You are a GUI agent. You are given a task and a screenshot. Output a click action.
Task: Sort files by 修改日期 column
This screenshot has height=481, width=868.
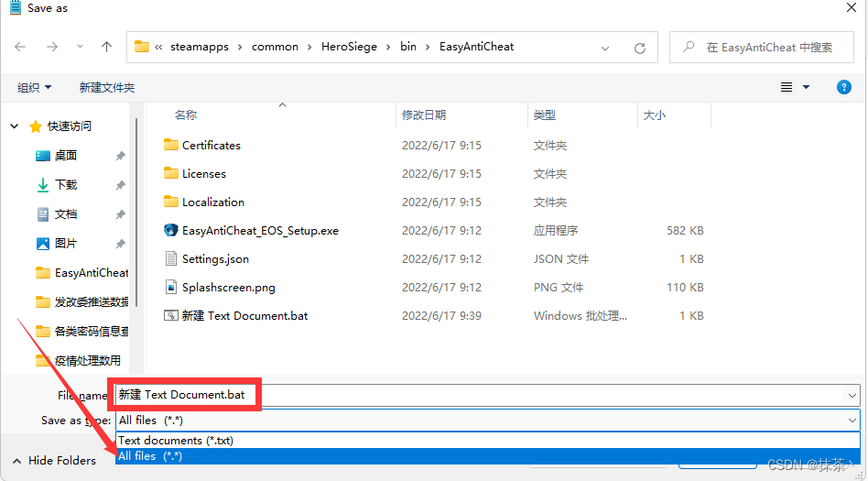point(424,115)
